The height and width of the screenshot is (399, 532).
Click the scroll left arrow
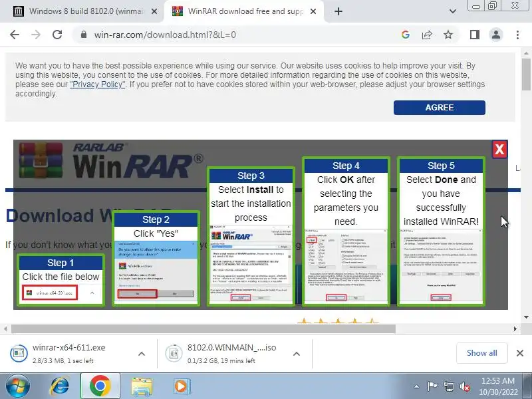point(5,329)
